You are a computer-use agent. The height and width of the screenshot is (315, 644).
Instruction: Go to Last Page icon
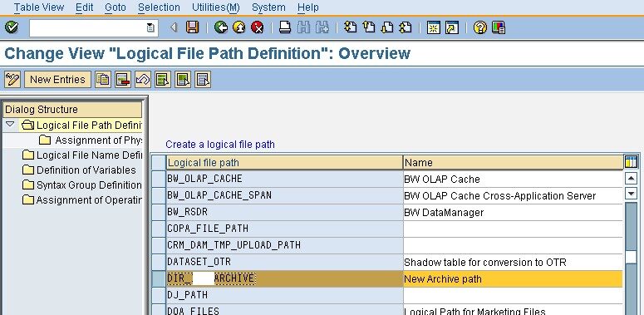[x=406, y=27]
